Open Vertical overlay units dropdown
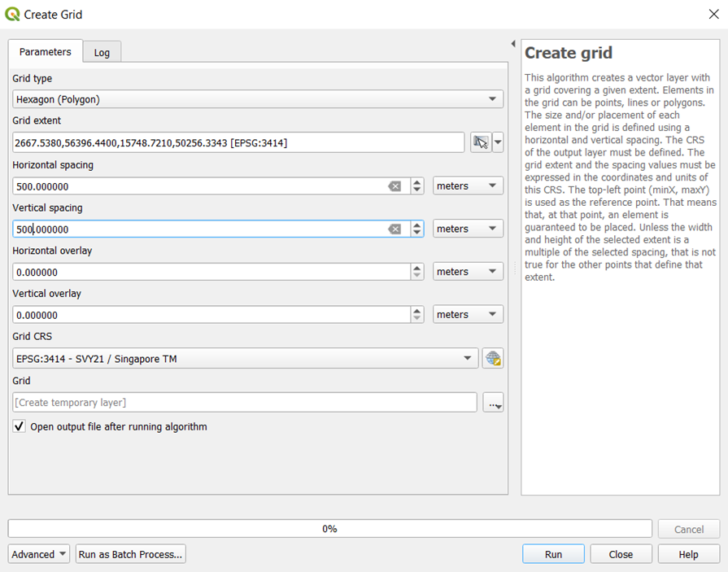This screenshot has height=572, width=728. tap(468, 315)
